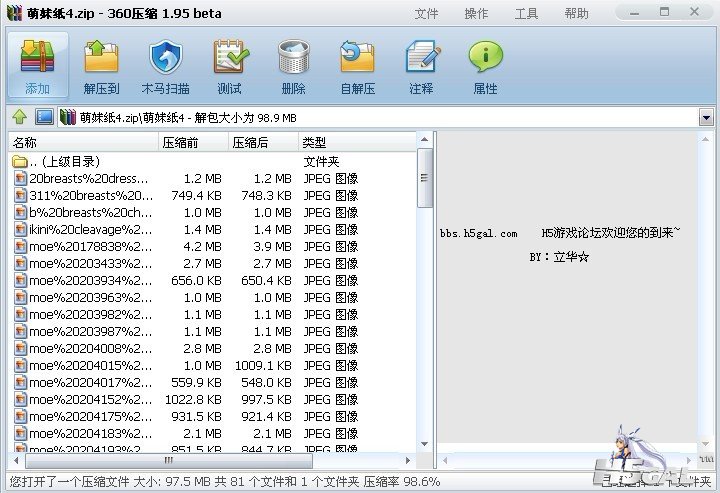
Task: Click the 添加 (Add) toolbar icon
Action: (37, 57)
